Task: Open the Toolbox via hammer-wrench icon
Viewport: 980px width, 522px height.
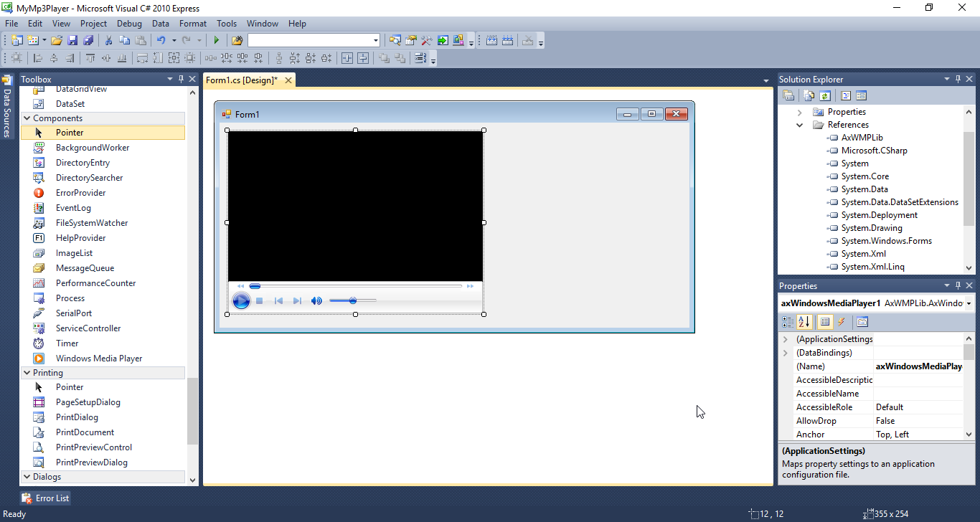Action: tap(426, 40)
